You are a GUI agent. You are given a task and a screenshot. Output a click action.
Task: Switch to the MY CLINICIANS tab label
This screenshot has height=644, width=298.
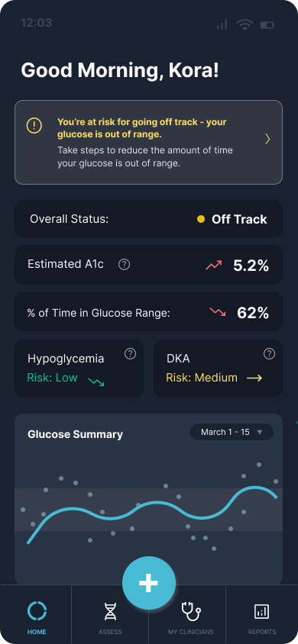[191, 632]
